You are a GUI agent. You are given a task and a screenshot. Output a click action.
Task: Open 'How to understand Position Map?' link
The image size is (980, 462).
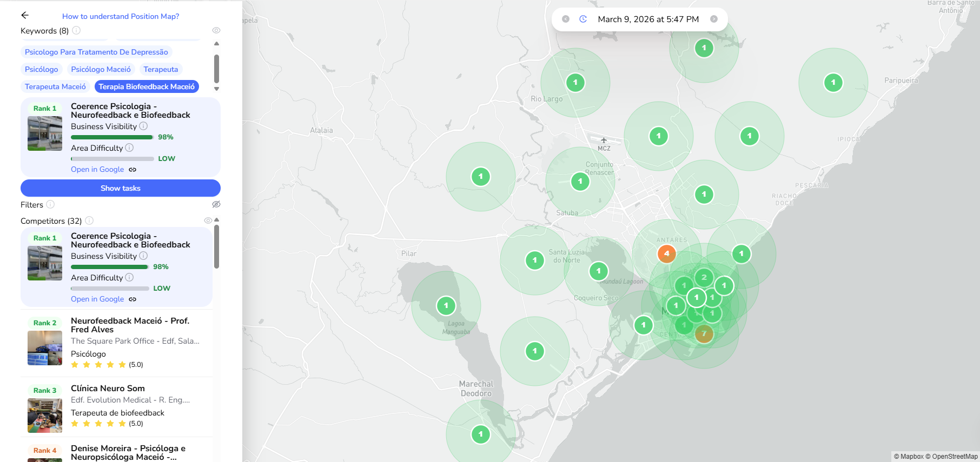tap(121, 16)
